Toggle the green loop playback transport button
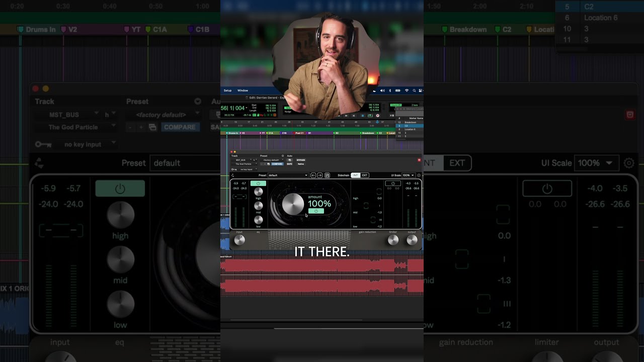The width and height of the screenshot is (644, 362). pyautogui.click(x=370, y=115)
